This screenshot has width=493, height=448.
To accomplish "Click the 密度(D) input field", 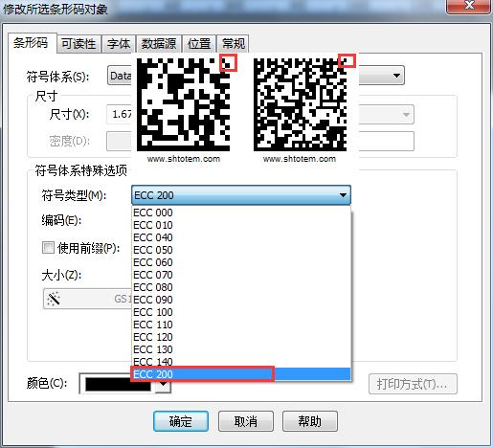I will pos(119,141).
